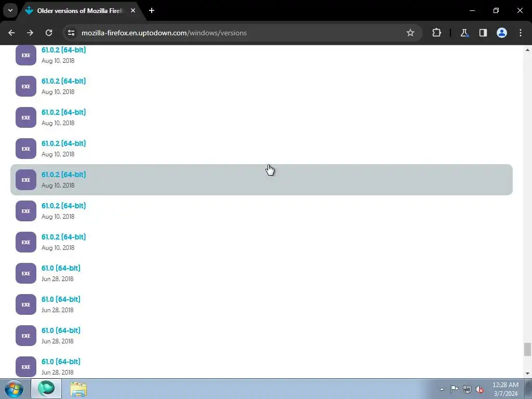Open the Extensions puzzle icon

(436, 33)
